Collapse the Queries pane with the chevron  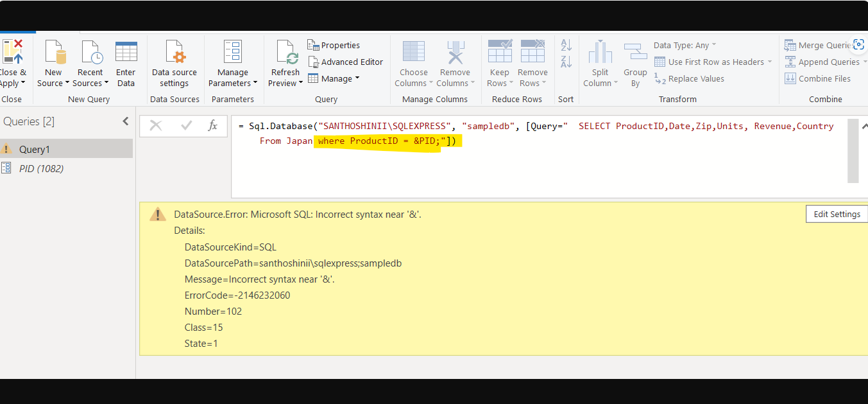(x=125, y=121)
